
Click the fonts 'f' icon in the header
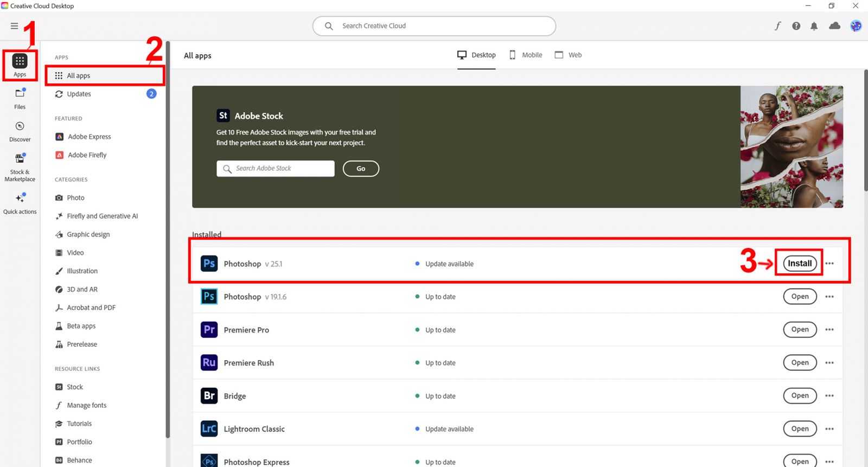click(x=777, y=26)
